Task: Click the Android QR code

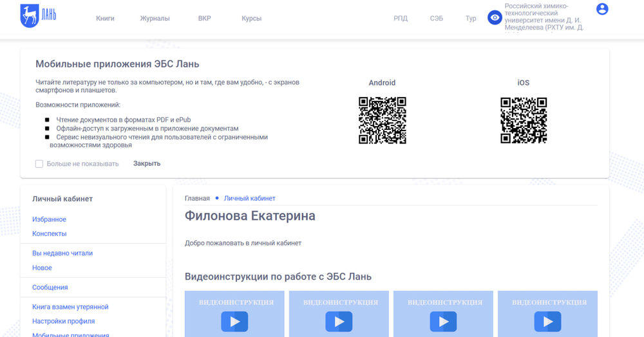Action: pos(382,120)
